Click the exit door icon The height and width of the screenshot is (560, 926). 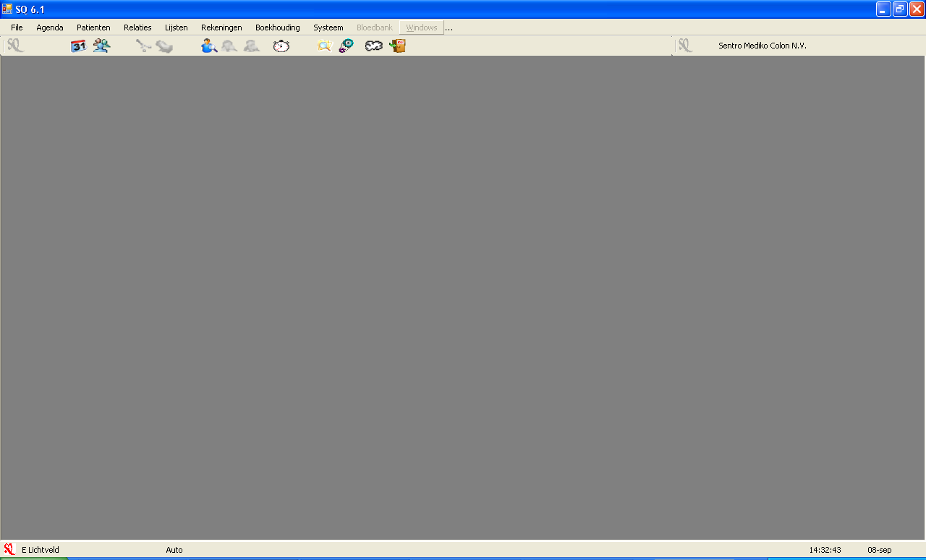397,46
